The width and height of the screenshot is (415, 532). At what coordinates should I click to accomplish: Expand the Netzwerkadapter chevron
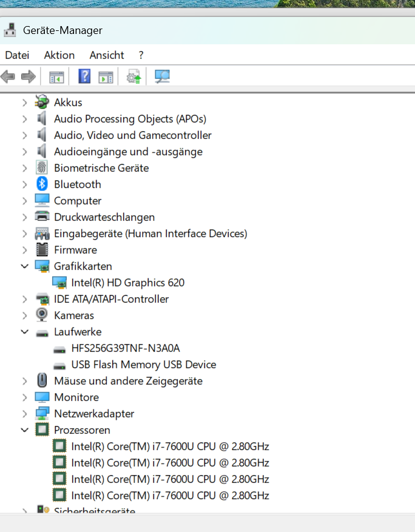pos(24,414)
